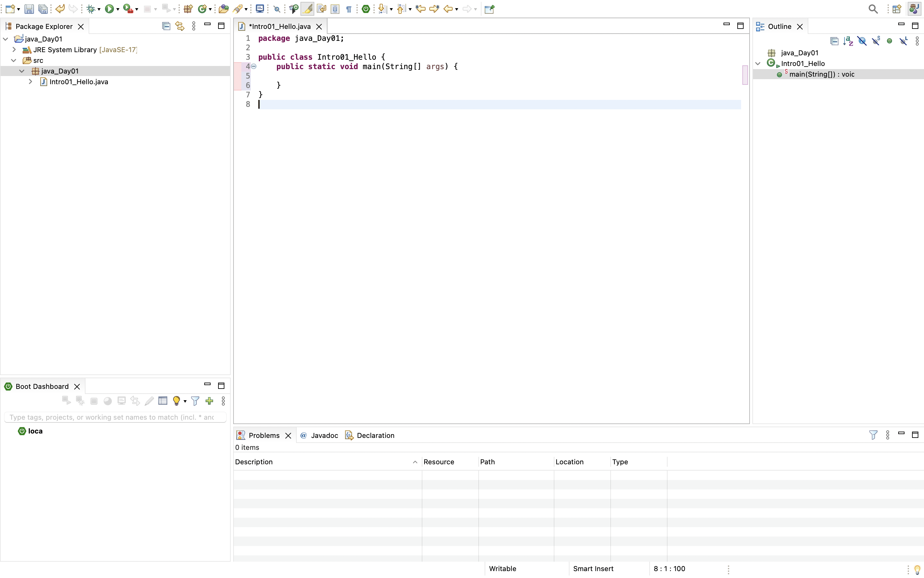Click the Location column header in Problems
The width and height of the screenshot is (924, 578).
[x=582, y=462]
